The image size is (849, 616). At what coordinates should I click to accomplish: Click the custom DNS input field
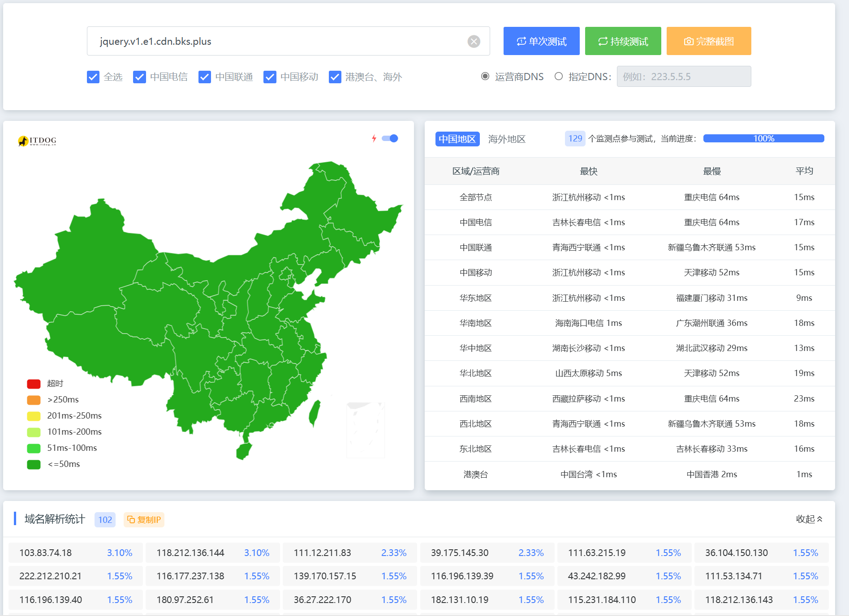point(684,77)
